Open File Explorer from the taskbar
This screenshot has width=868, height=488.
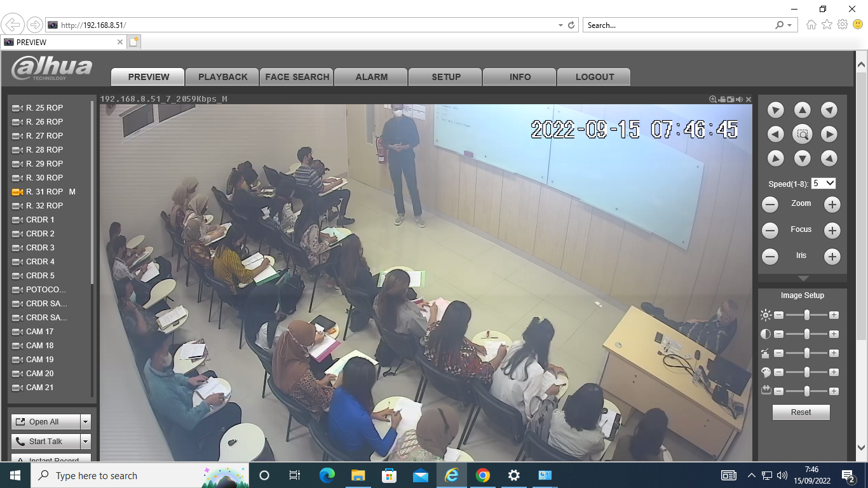coord(358,475)
